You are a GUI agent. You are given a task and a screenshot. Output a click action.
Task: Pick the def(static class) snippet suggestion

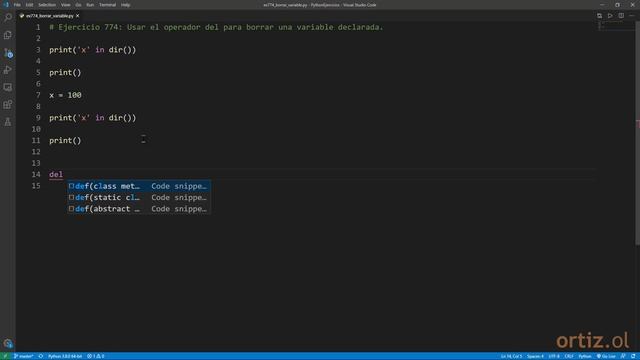tap(139, 198)
